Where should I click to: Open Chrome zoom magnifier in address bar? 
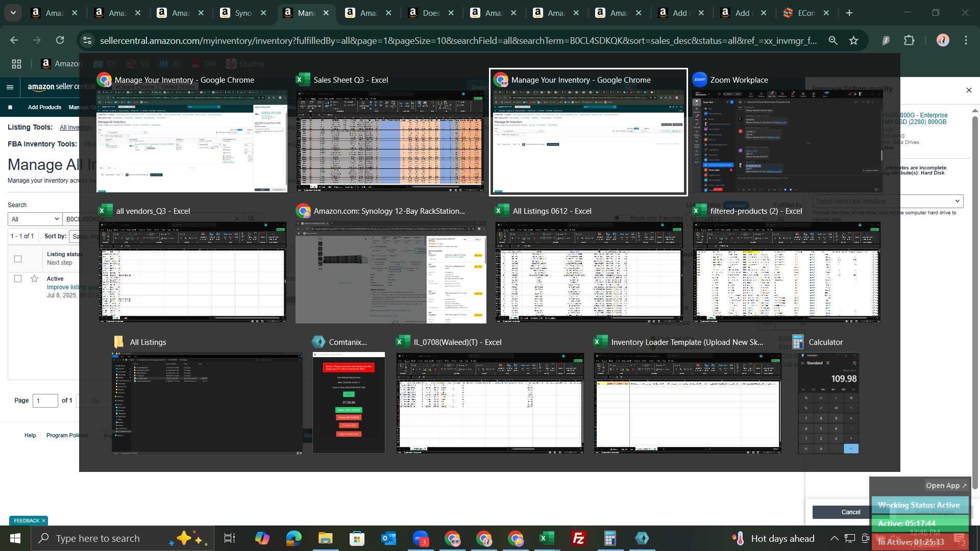point(833,40)
